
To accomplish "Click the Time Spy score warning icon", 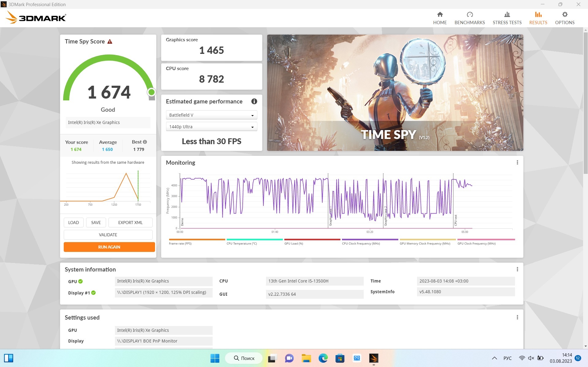I will point(110,42).
